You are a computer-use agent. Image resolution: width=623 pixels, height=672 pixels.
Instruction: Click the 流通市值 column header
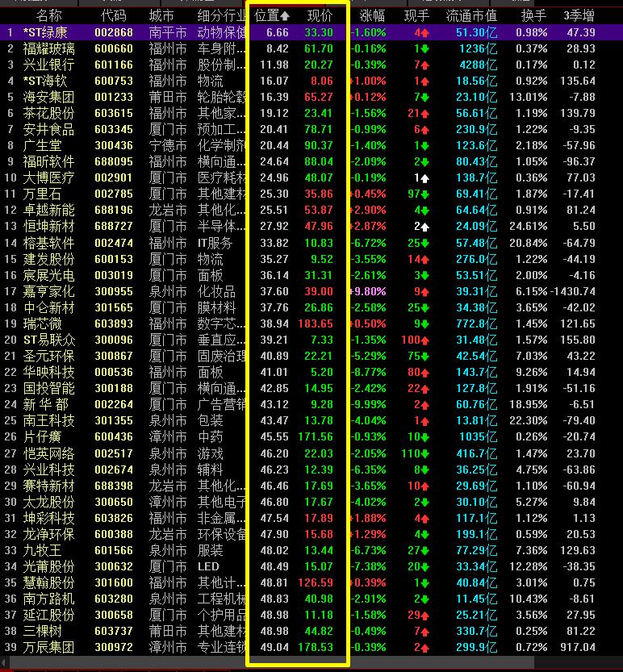pyautogui.click(x=471, y=16)
